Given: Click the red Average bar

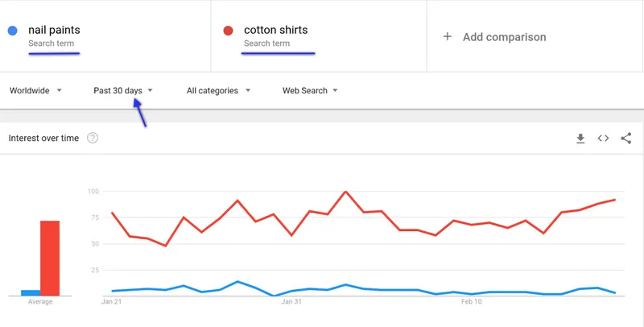Looking at the screenshot, I should (50, 259).
